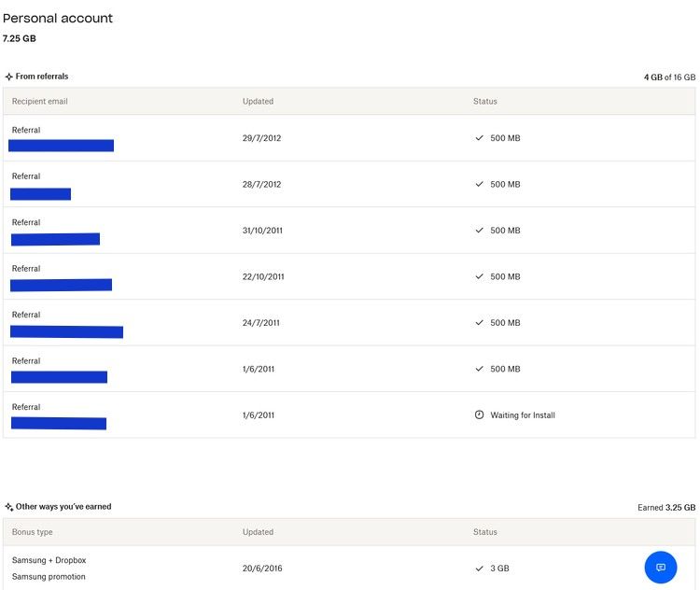Click the checkmark in the 31/10/2011 referral row

(480, 231)
